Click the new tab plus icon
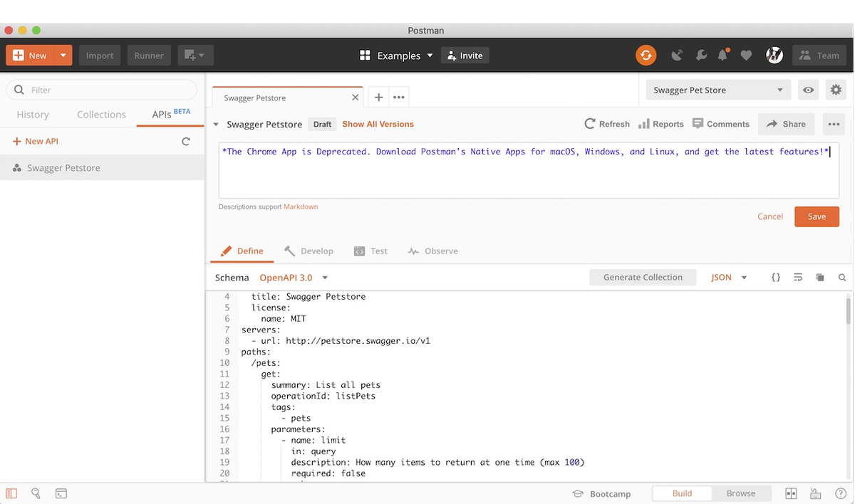Viewport: 855px width, 504px height. 378,98
